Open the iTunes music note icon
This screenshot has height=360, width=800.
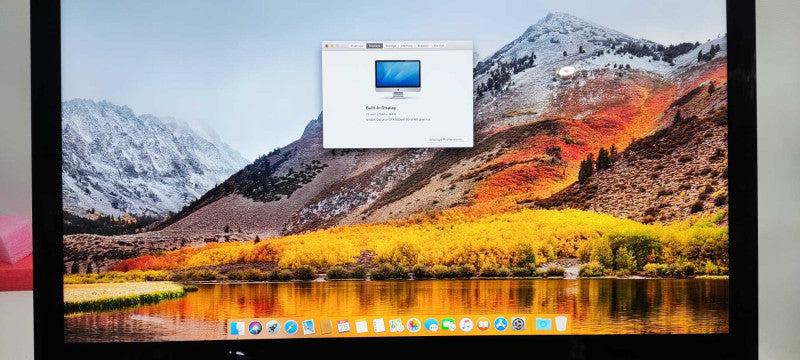(466, 324)
